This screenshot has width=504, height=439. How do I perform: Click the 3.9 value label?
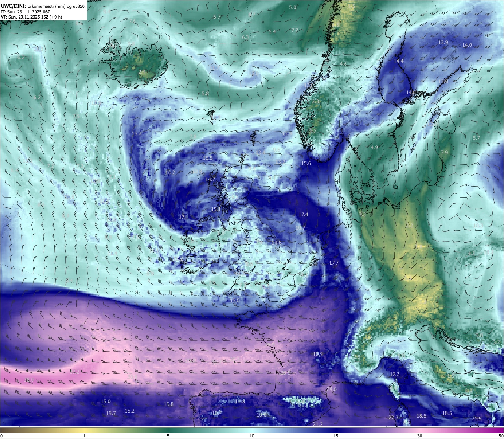pos(444,152)
